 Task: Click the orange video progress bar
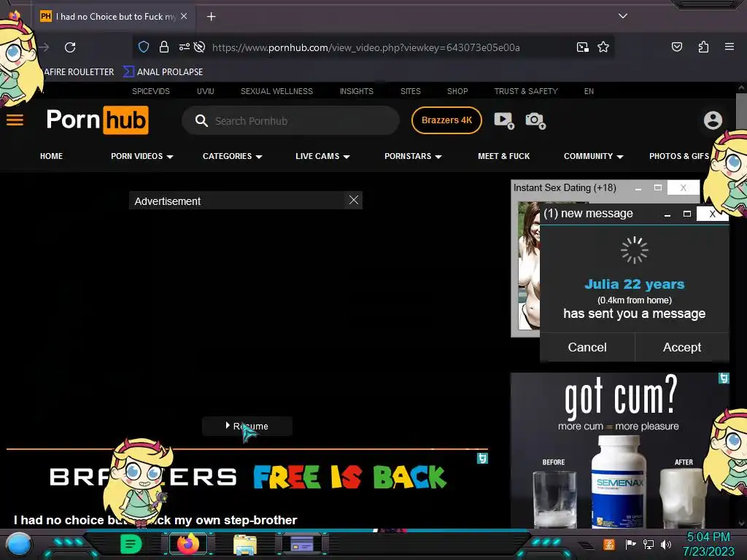(247, 448)
